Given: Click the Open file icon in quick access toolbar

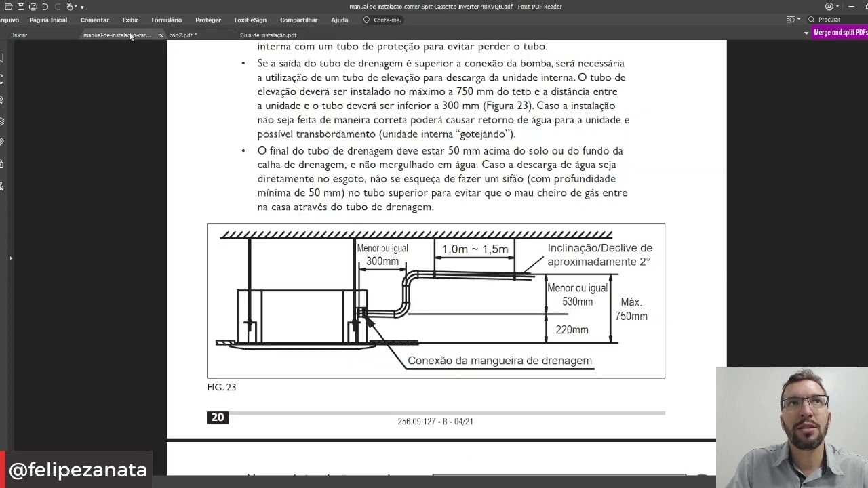Looking at the screenshot, I should point(8,7).
